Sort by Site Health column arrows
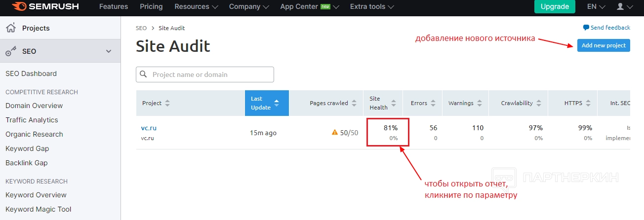This screenshot has height=220, width=644. (x=394, y=103)
